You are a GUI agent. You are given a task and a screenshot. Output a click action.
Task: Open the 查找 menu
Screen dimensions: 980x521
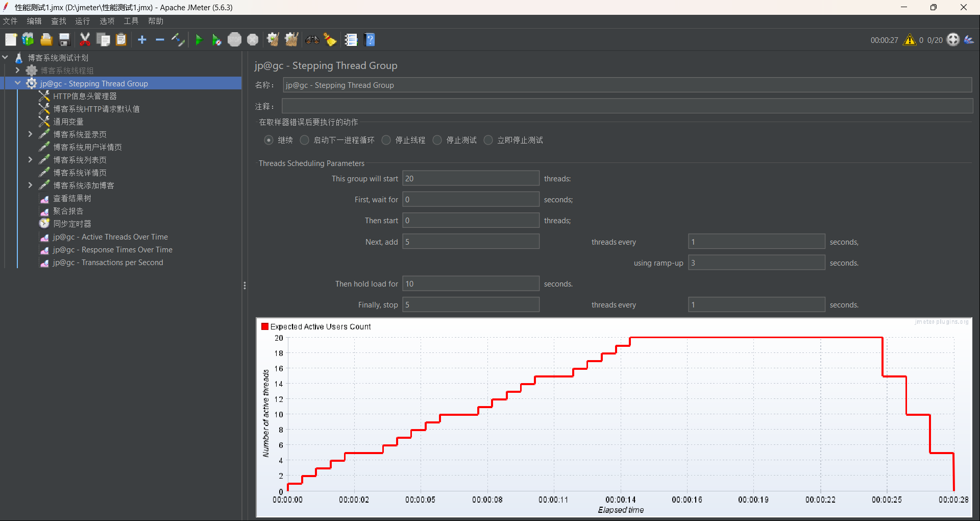[x=59, y=21]
